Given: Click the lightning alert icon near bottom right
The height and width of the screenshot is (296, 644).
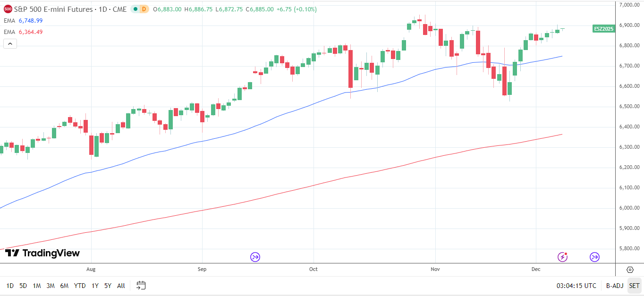Looking at the screenshot, I should click(x=562, y=257).
